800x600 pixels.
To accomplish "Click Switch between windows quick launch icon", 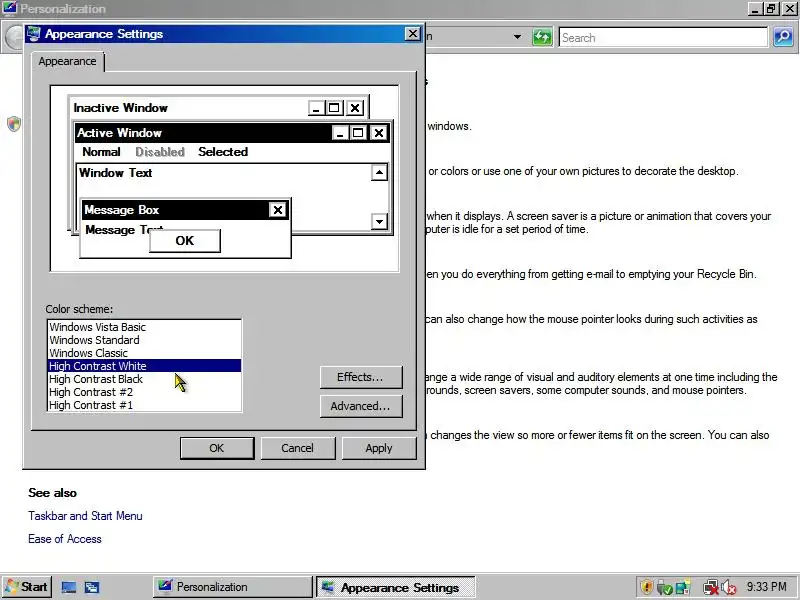I will point(92,587).
